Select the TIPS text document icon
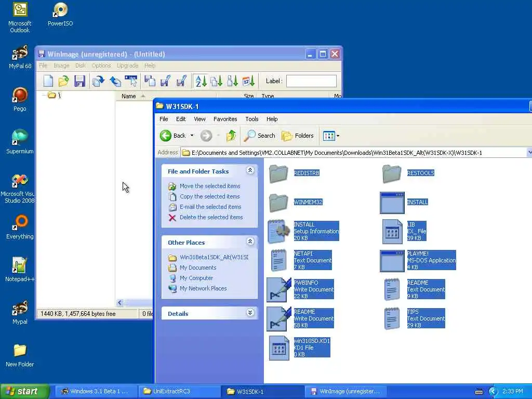The height and width of the screenshot is (399, 532). [x=392, y=319]
